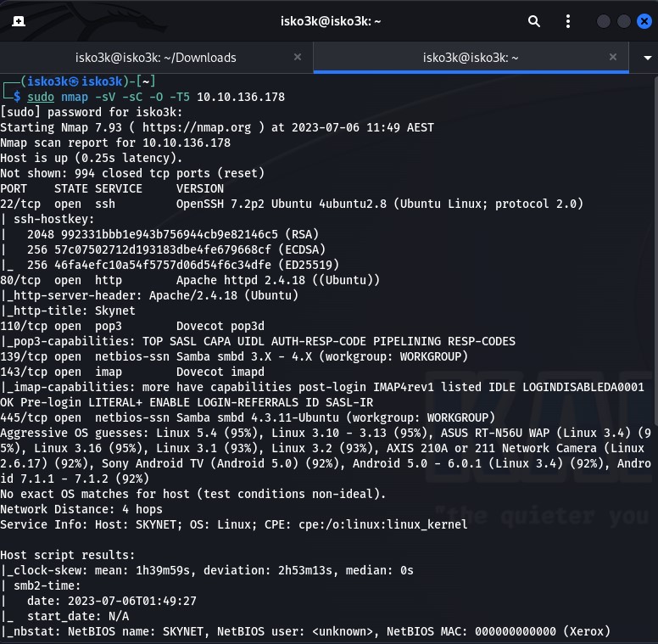This screenshot has width=658, height=644.
Task: Switch to the ~/Downloads terminal tab
Action: tap(156, 58)
